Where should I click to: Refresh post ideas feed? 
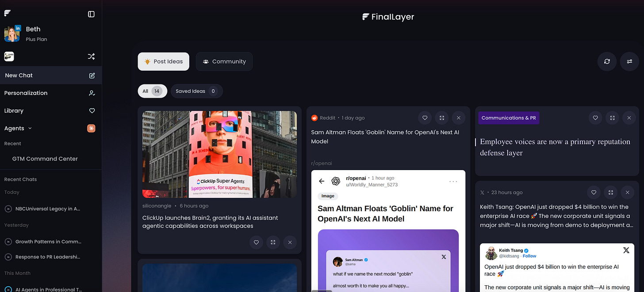pos(607,61)
